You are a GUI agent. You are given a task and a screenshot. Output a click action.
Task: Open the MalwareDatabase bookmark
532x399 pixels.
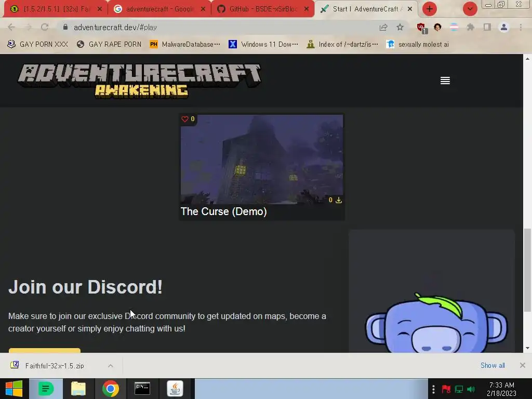tap(185, 45)
